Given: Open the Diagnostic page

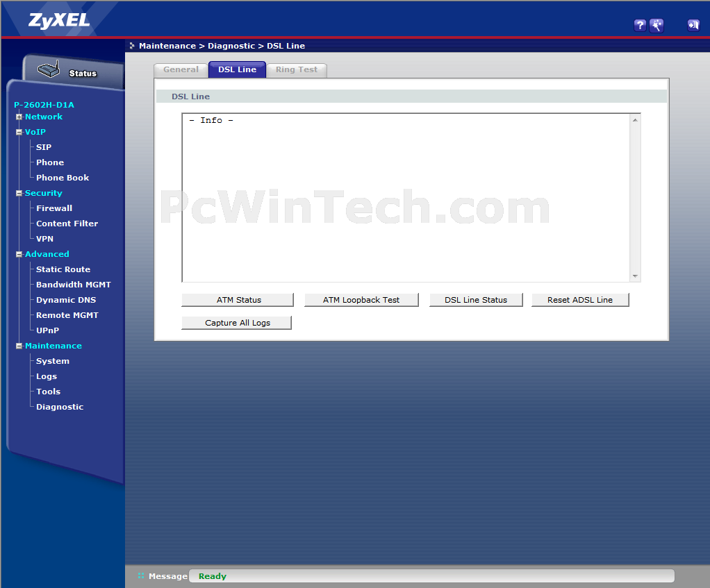Looking at the screenshot, I should click(60, 407).
